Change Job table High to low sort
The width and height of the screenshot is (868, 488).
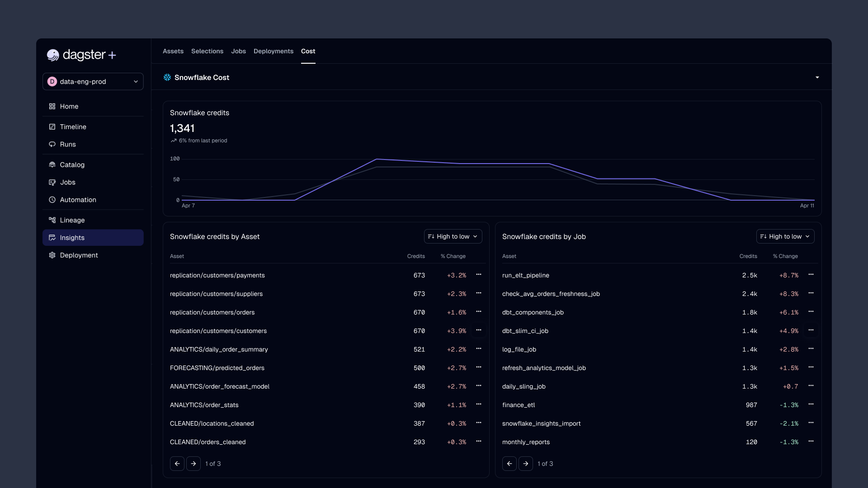[x=785, y=236]
